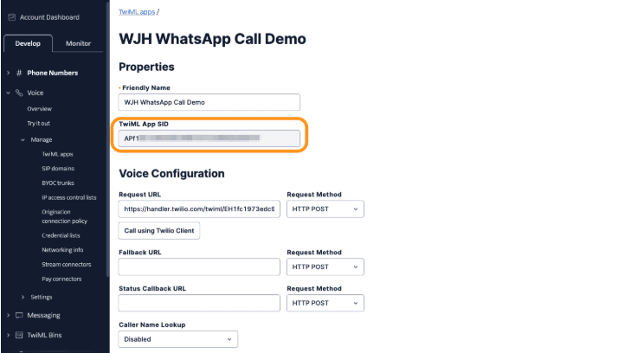Image resolution: width=644 pixels, height=353 pixels.
Task: Click the Voice phone icon
Action: click(19, 93)
